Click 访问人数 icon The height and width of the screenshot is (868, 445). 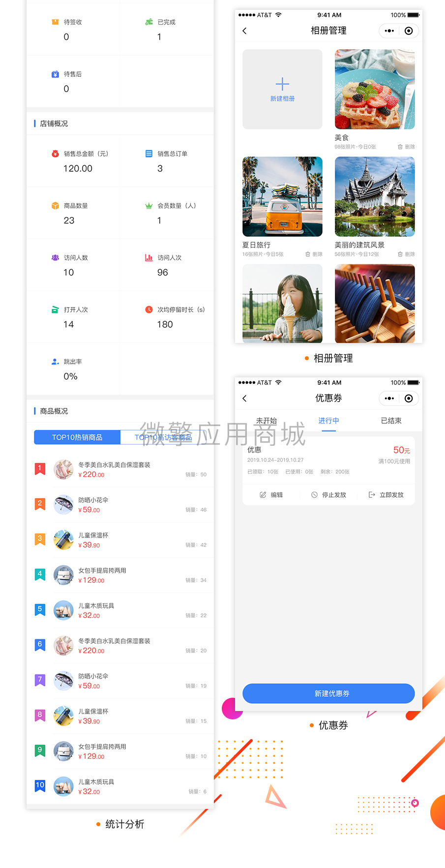click(55, 258)
